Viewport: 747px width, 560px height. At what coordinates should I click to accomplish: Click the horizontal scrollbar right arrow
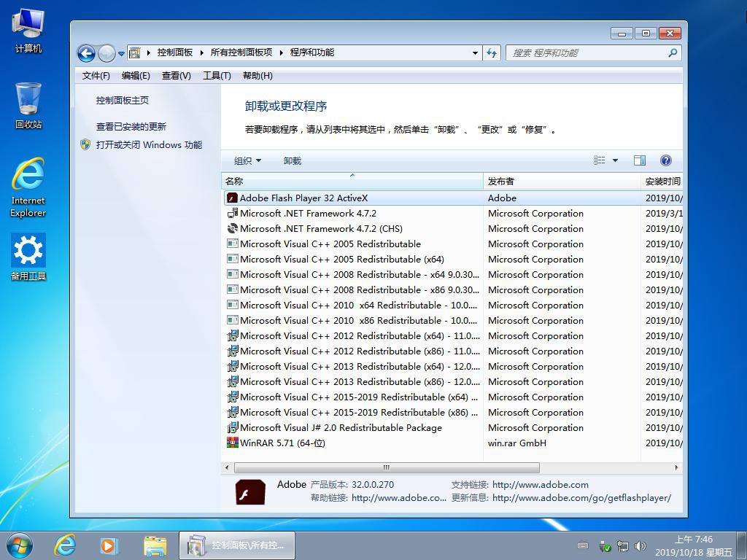pos(676,467)
